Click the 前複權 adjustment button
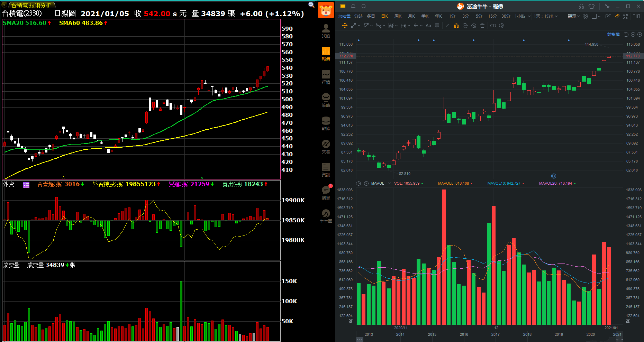This screenshot has height=342, width=644. (613, 35)
